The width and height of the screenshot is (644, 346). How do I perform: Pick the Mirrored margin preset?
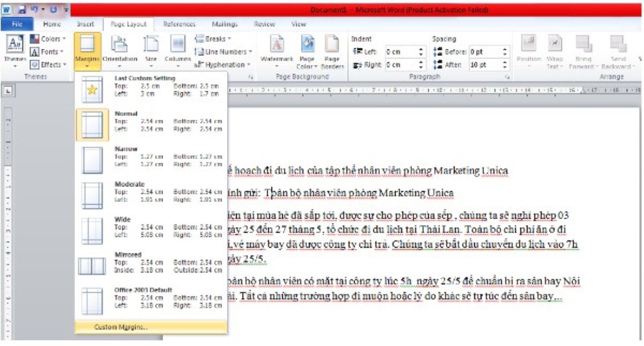pyautogui.click(x=151, y=262)
